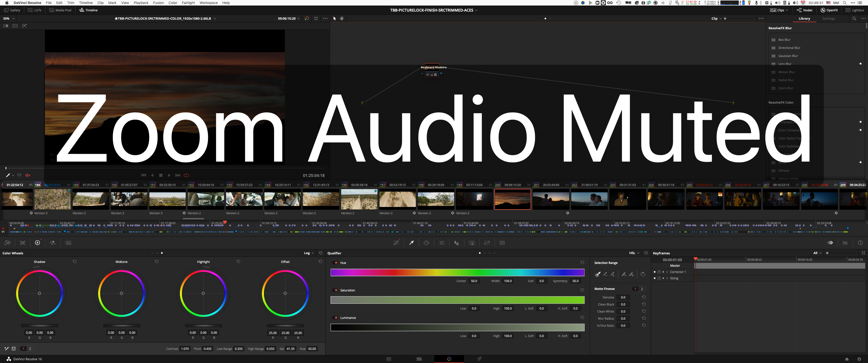The width and height of the screenshot is (868, 363).
Task: Switch to the OpenFX Settings tab
Action: tap(828, 18)
